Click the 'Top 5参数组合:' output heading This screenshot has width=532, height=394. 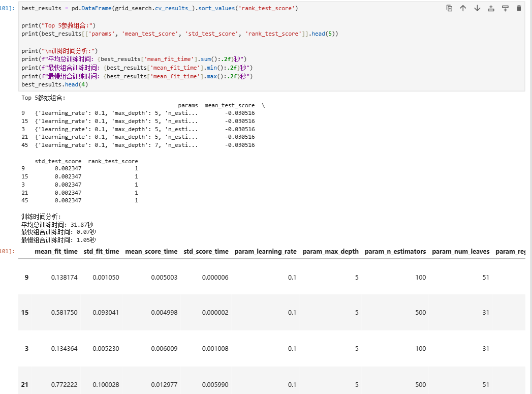click(x=43, y=98)
